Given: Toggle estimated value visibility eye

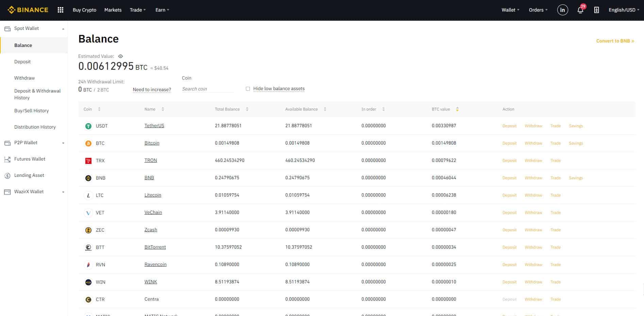Looking at the screenshot, I should (x=120, y=56).
